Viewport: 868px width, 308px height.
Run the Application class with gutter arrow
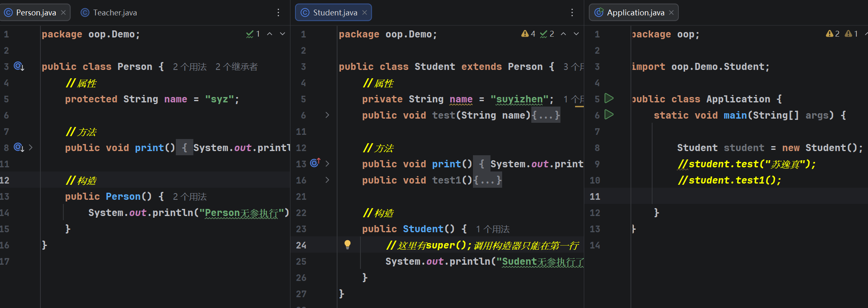coord(609,99)
